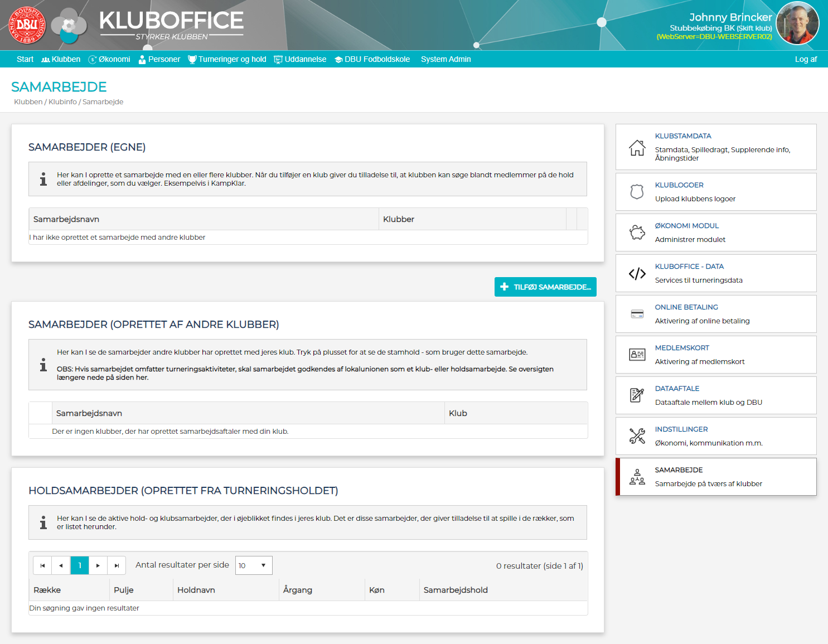Click the '0 resultater (side 1 af 1)' text
The height and width of the screenshot is (644, 828).
[540, 566]
